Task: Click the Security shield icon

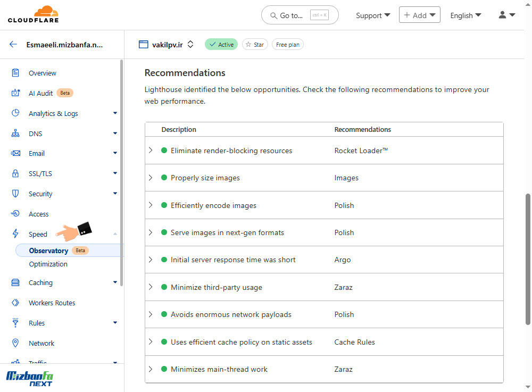Action: [15, 194]
